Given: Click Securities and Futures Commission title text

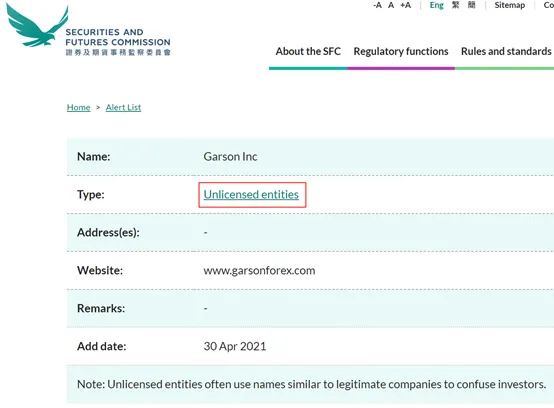Looking at the screenshot, I should coord(118,37).
